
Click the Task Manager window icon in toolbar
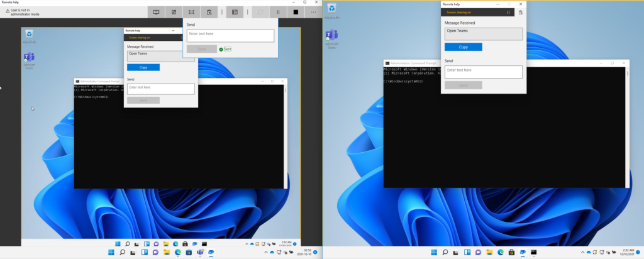235,12
